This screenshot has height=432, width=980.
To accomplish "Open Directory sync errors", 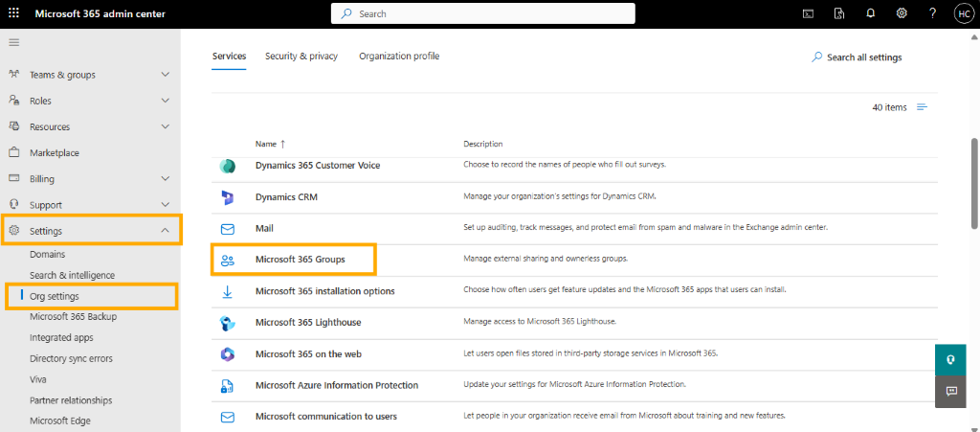I will pos(71,358).
